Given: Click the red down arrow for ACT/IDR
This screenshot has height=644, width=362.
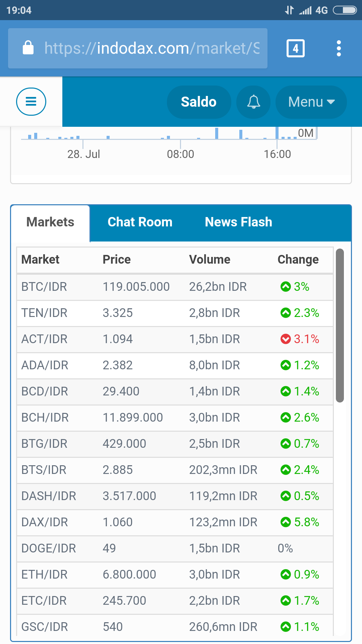Looking at the screenshot, I should (x=286, y=339).
